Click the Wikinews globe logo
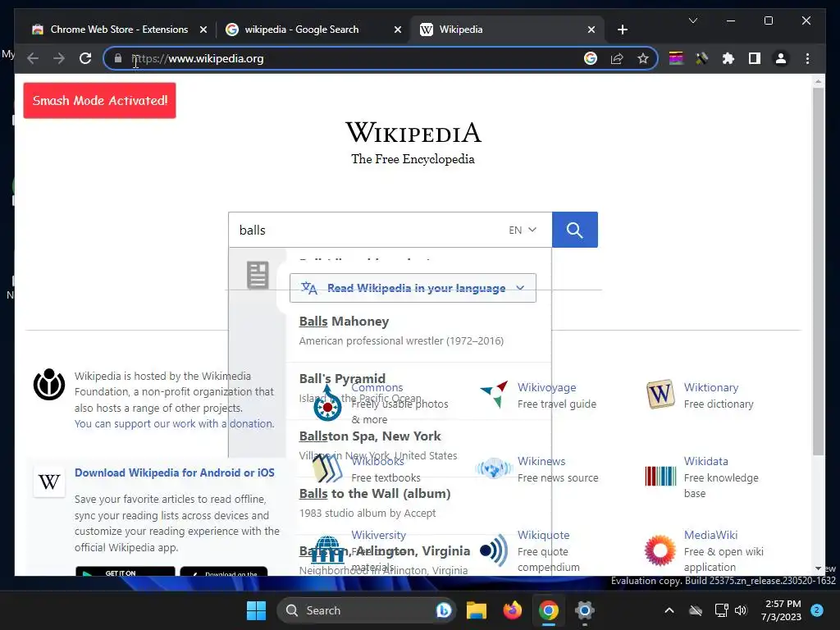Viewport: 840px width, 630px height. (x=494, y=468)
